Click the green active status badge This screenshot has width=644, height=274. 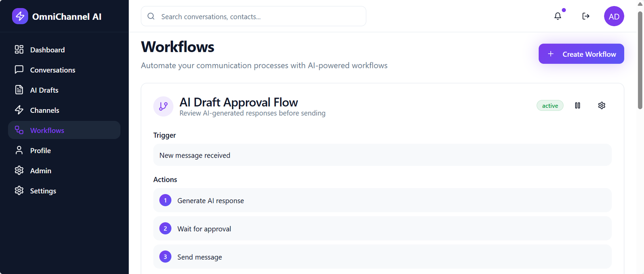(x=549, y=106)
